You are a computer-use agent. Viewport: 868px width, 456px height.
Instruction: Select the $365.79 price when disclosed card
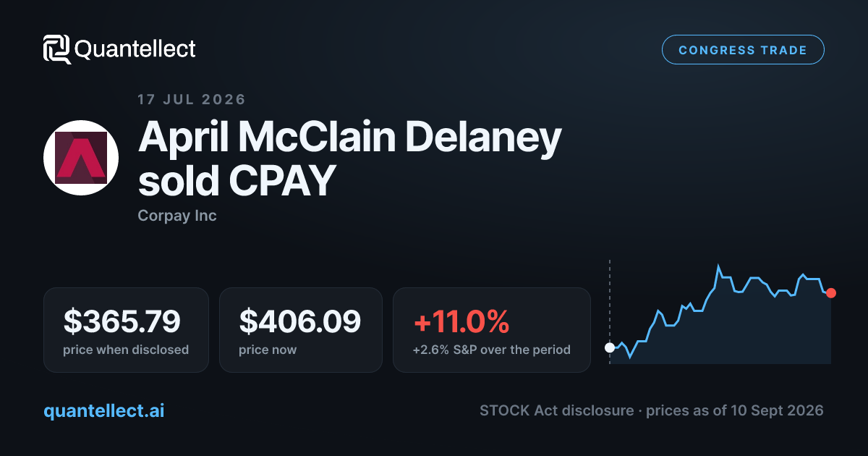point(126,330)
